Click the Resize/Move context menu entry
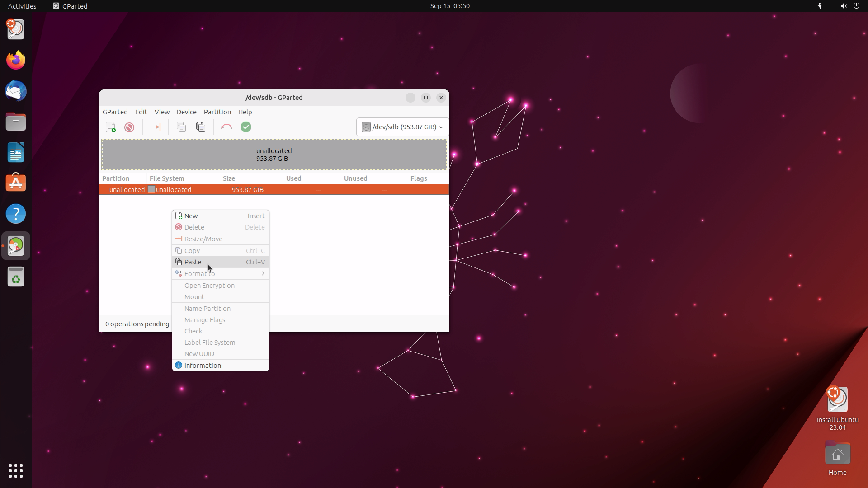This screenshot has height=488, width=868. click(x=221, y=239)
